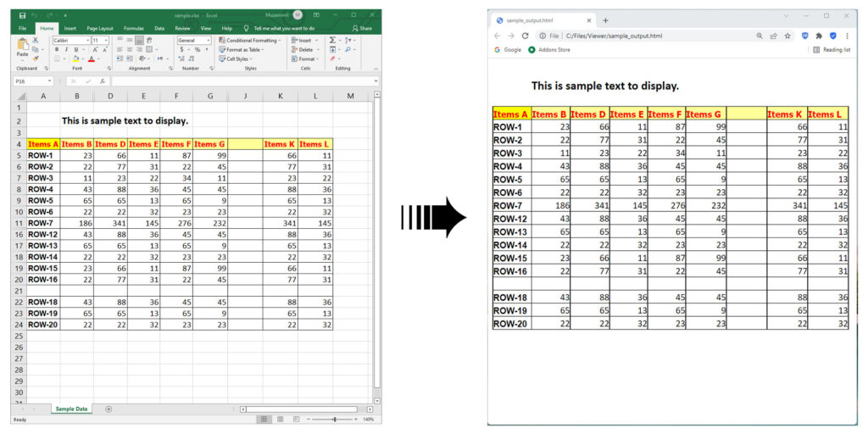Open the Chrome extensions puzzle icon

pyautogui.click(x=818, y=36)
